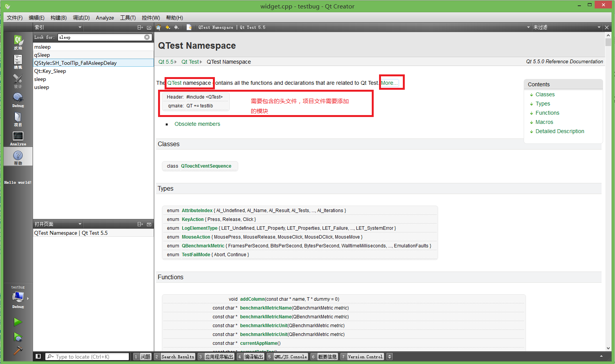615x364 pixels.
Task: Add a bookmark for this help page
Action: tap(189, 27)
